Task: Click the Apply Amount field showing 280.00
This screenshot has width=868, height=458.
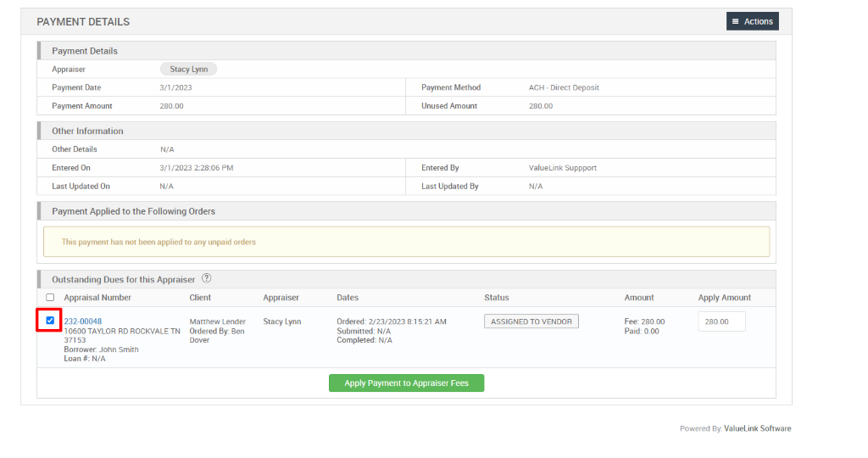Action: [721, 321]
